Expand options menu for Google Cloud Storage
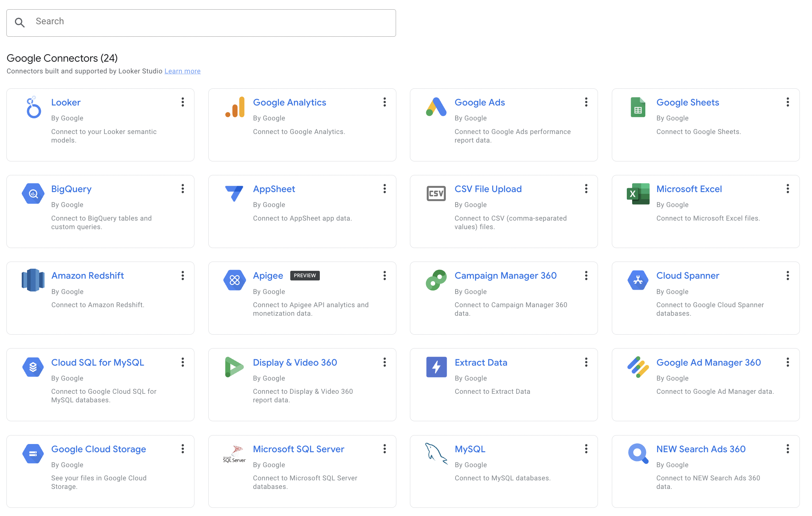Screen dimensions: 812x516 tap(183, 449)
